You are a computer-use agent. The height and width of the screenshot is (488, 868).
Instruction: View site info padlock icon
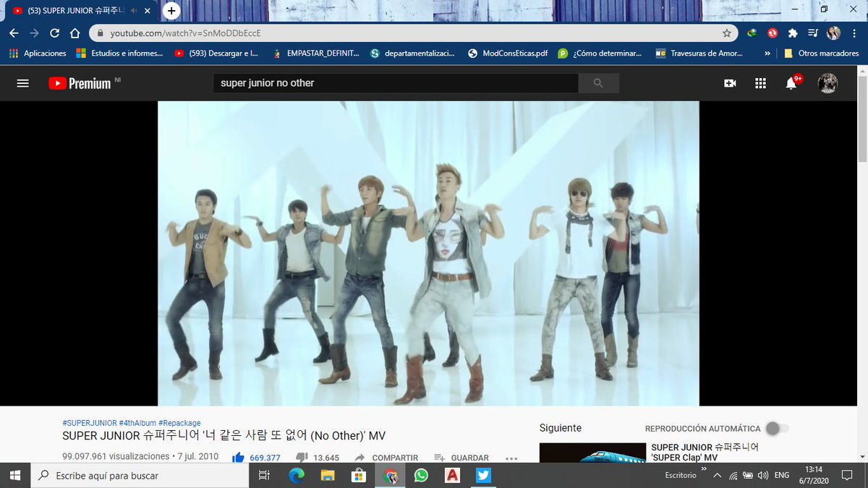(100, 33)
